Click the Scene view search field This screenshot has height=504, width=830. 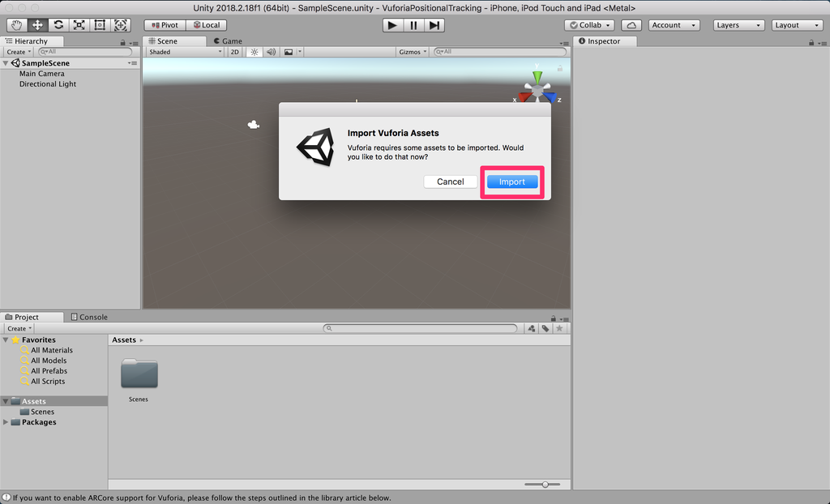click(499, 52)
